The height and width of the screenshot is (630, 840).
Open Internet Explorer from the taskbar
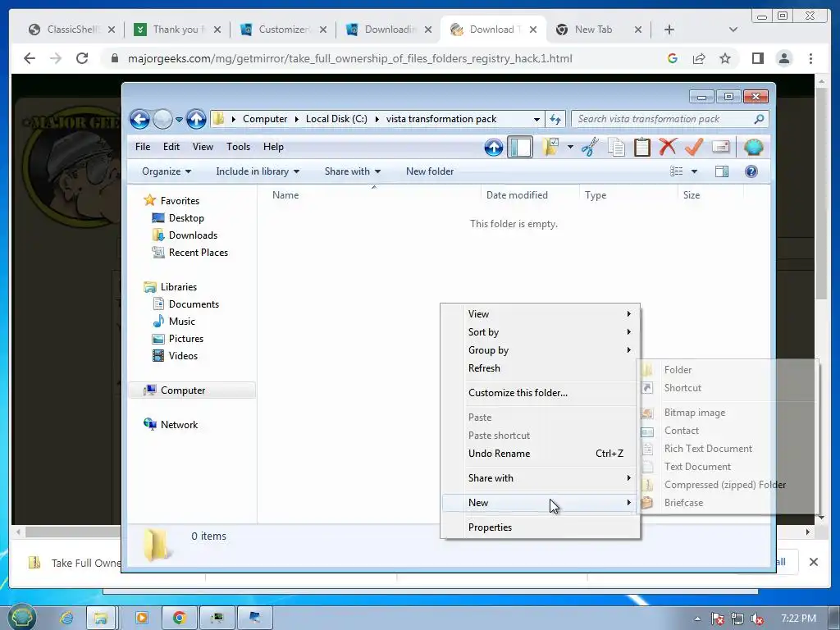66,618
